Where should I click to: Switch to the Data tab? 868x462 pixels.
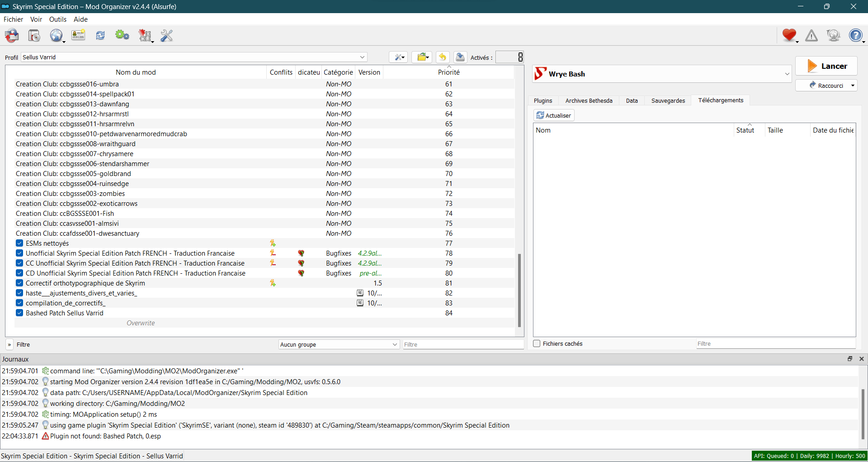point(632,100)
